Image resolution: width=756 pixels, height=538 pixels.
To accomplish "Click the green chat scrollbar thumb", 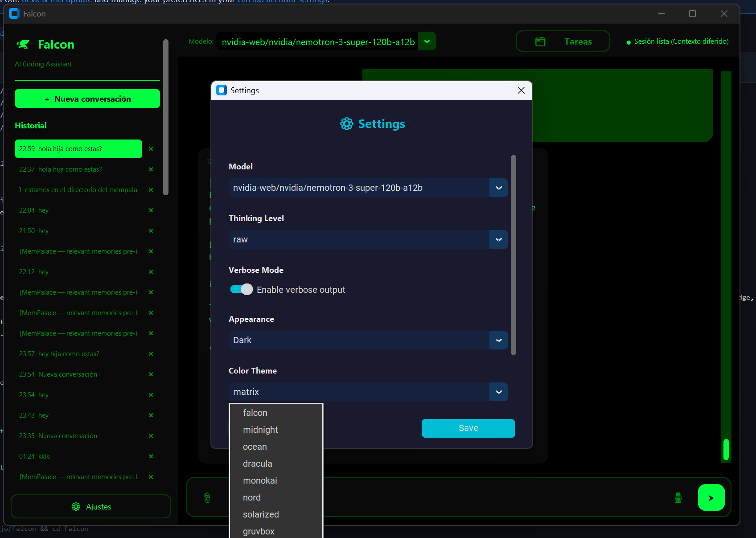I will pos(726,449).
